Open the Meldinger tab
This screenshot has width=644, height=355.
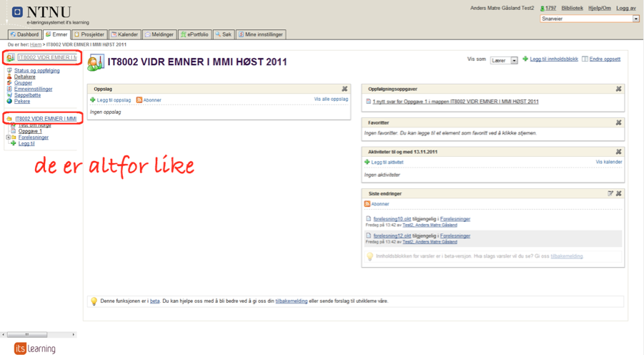pyautogui.click(x=159, y=34)
